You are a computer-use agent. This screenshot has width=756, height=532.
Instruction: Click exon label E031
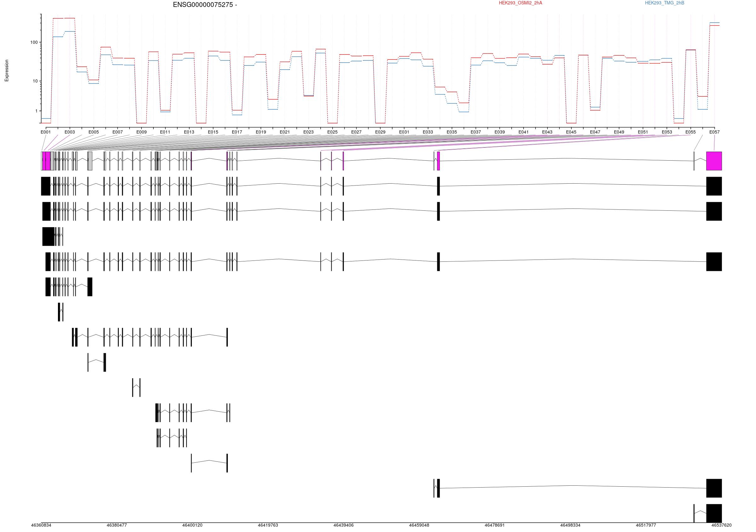(x=404, y=132)
